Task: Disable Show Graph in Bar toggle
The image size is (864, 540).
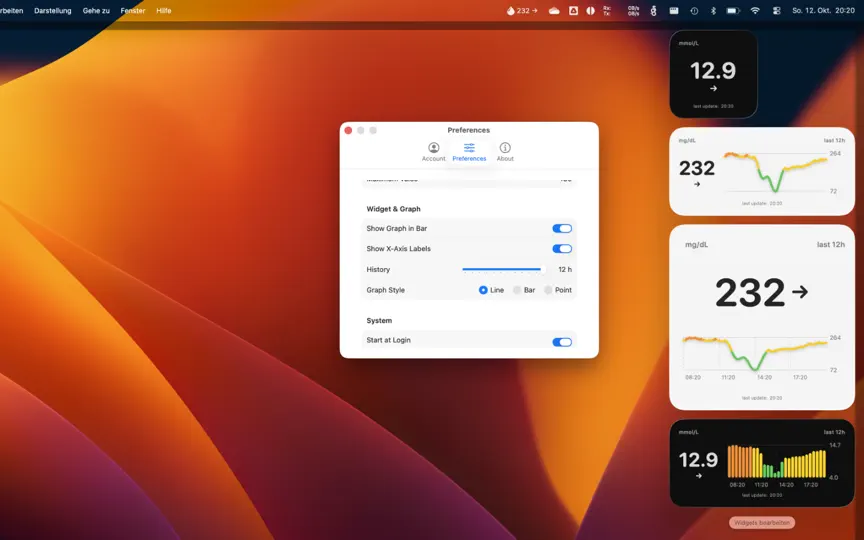Action: [562, 228]
